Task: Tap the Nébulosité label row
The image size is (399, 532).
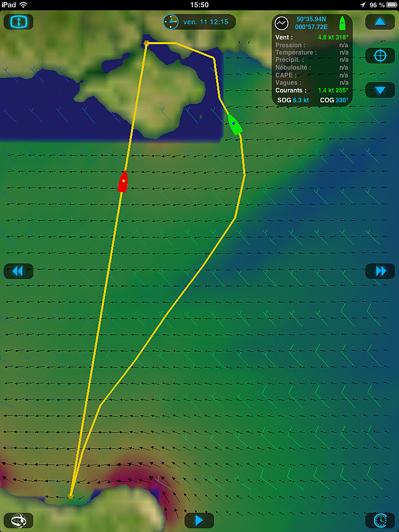Action: point(312,68)
